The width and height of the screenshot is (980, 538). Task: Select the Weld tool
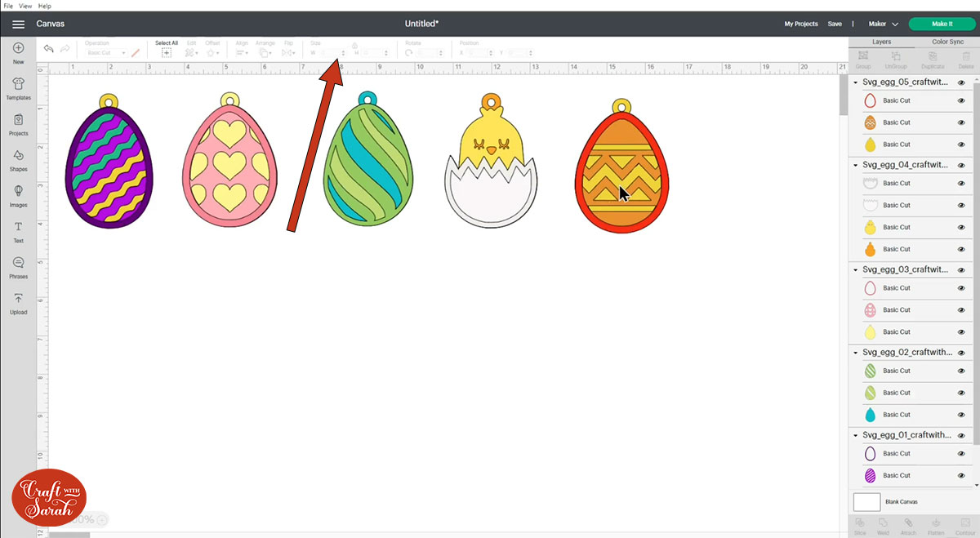(883, 524)
